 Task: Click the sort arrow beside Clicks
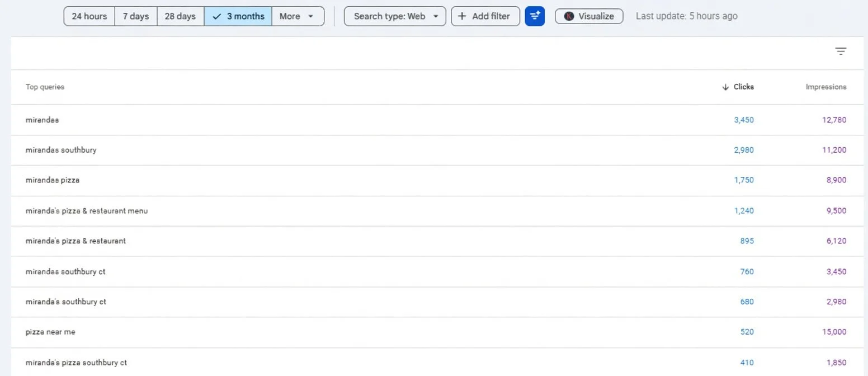coord(725,87)
